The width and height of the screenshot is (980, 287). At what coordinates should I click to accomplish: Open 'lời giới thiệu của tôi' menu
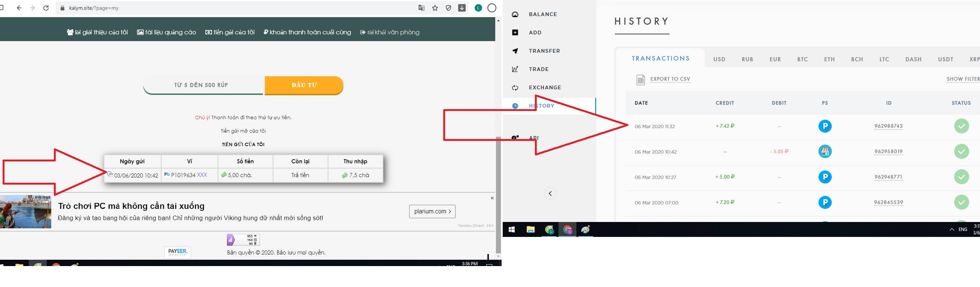coord(97,32)
